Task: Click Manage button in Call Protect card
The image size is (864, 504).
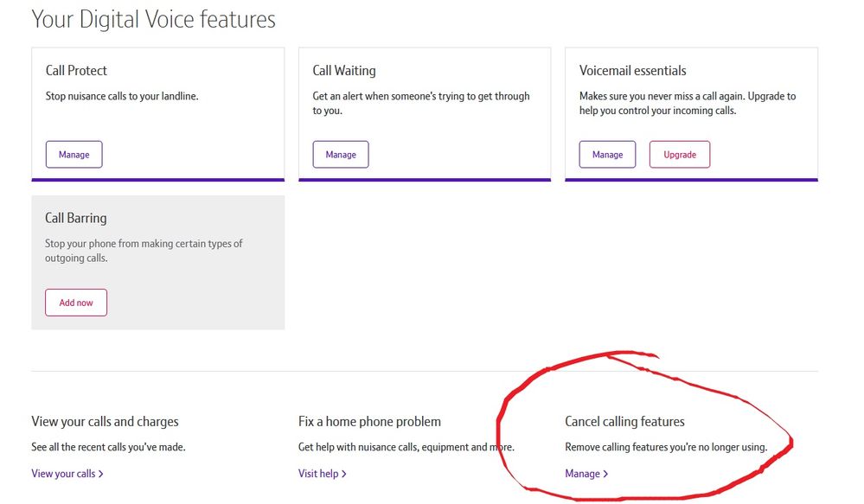Action: tap(74, 155)
